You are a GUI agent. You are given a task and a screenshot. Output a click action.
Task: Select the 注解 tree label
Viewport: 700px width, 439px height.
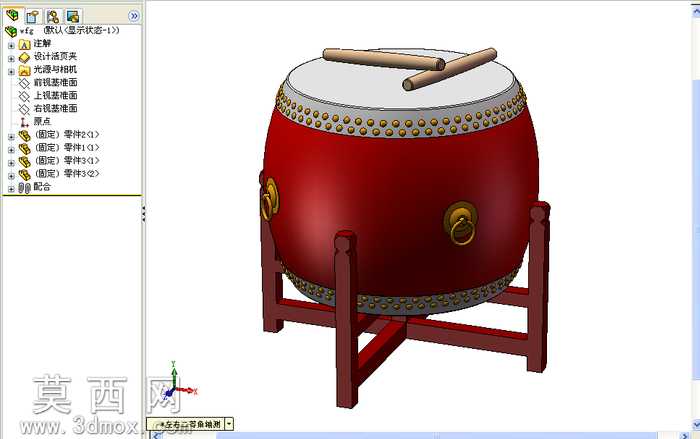pyautogui.click(x=42, y=43)
